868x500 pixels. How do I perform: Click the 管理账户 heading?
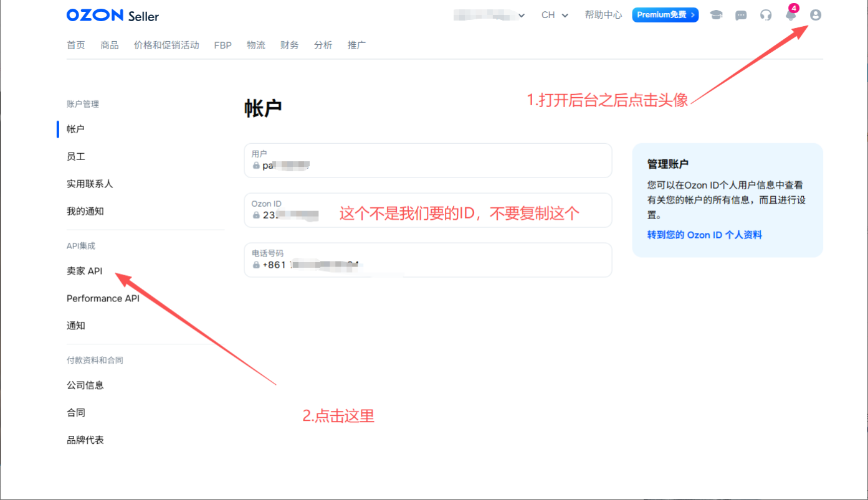(668, 164)
